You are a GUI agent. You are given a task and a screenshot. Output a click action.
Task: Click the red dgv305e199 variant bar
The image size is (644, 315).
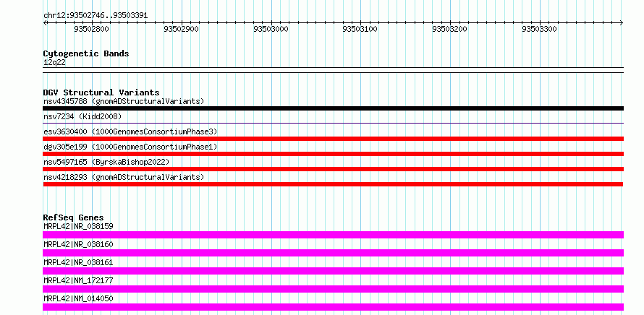333,154
